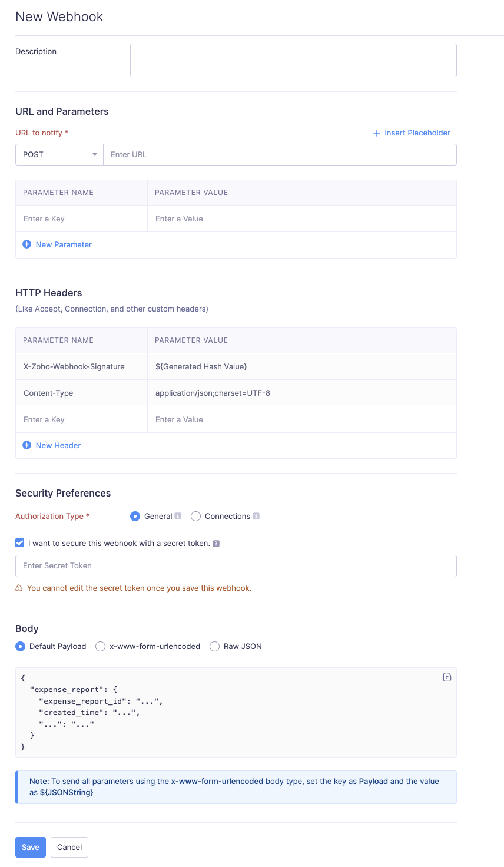504x867 pixels.
Task: Choose the Raw JSON body option
Action: click(x=215, y=647)
